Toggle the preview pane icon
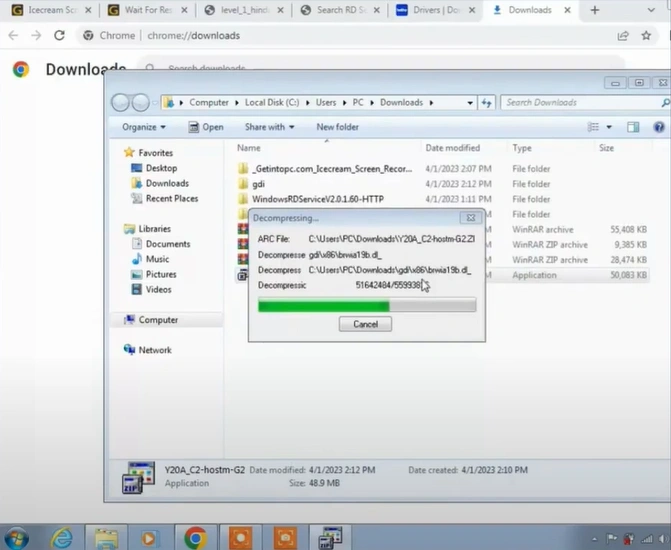 coord(633,127)
